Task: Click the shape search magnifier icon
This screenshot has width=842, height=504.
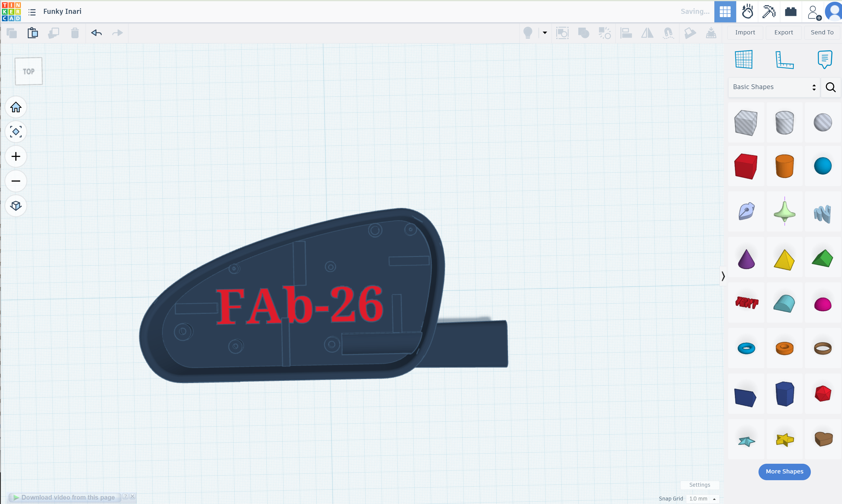Action: [831, 88]
